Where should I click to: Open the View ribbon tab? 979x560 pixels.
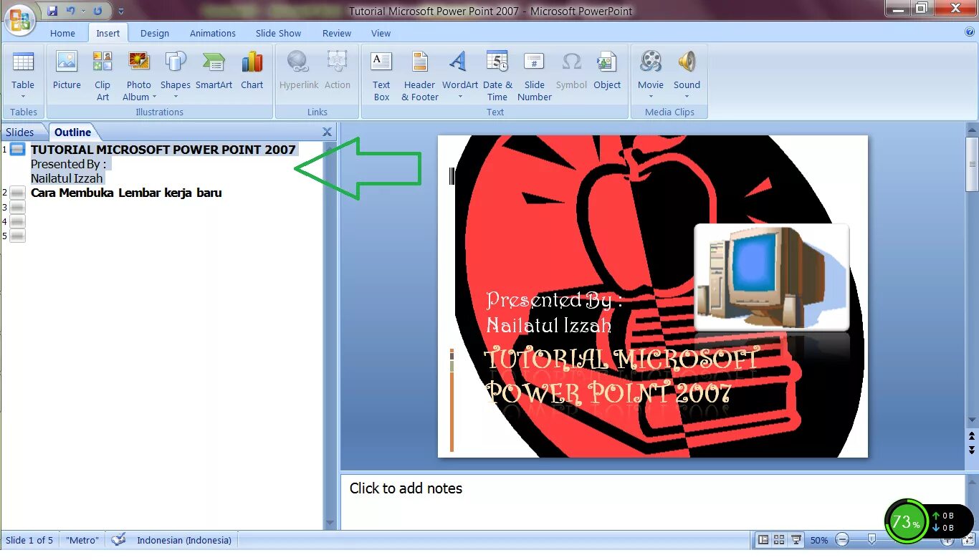click(381, 34)
